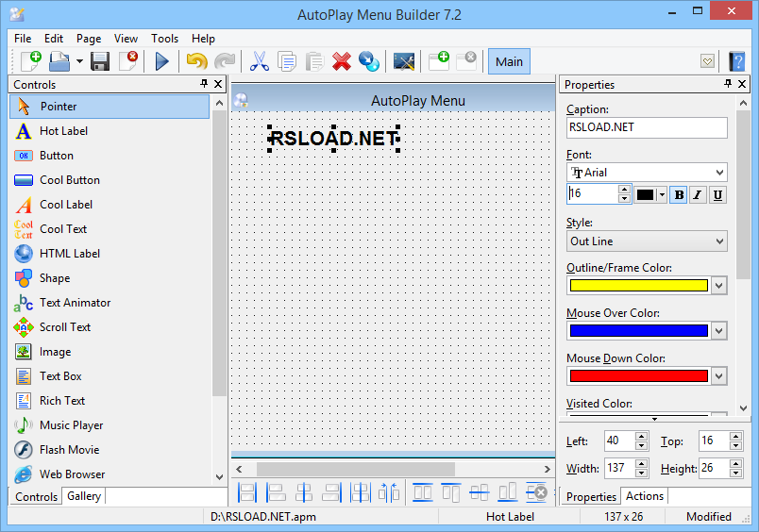The width and height of the screenshot is (759, 532).
Task: Select the Web Browser control
Action: (x=110, y=474)
